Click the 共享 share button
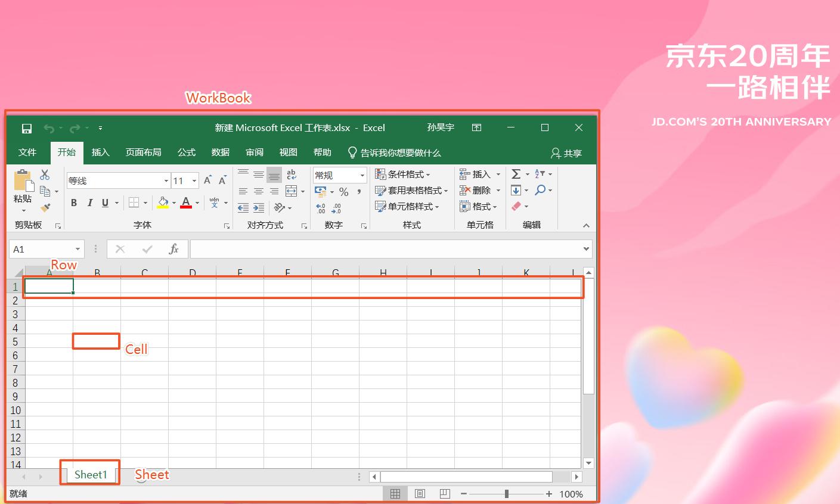Screen dimensions: 840x504 [x=565, y=153]
